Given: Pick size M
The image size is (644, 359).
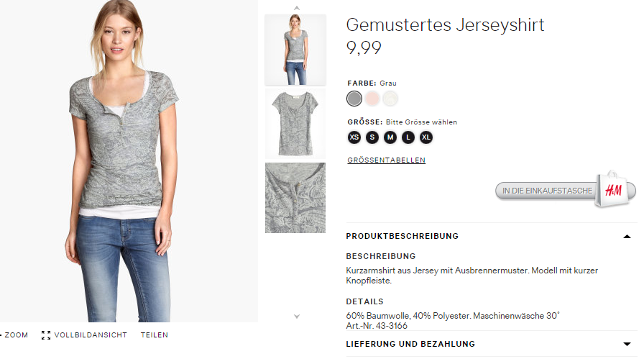Looking at the screenshot, I should pos(390,137).
